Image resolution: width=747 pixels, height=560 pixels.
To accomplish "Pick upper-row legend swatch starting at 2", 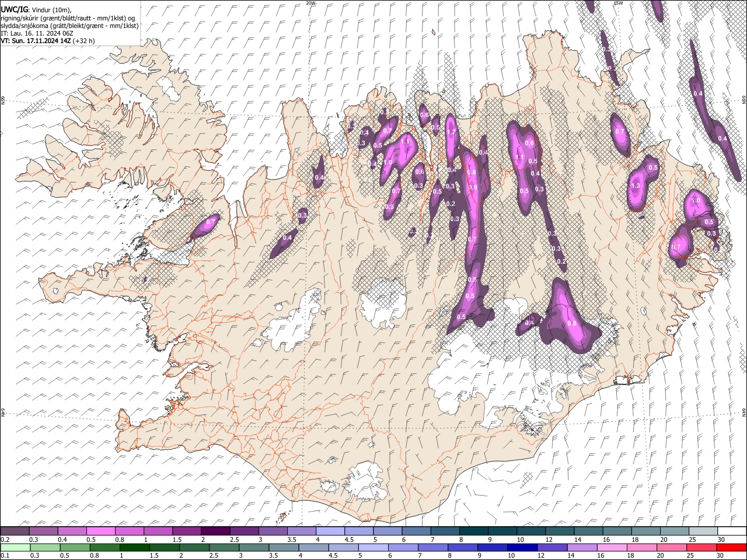I will (215, 531).
